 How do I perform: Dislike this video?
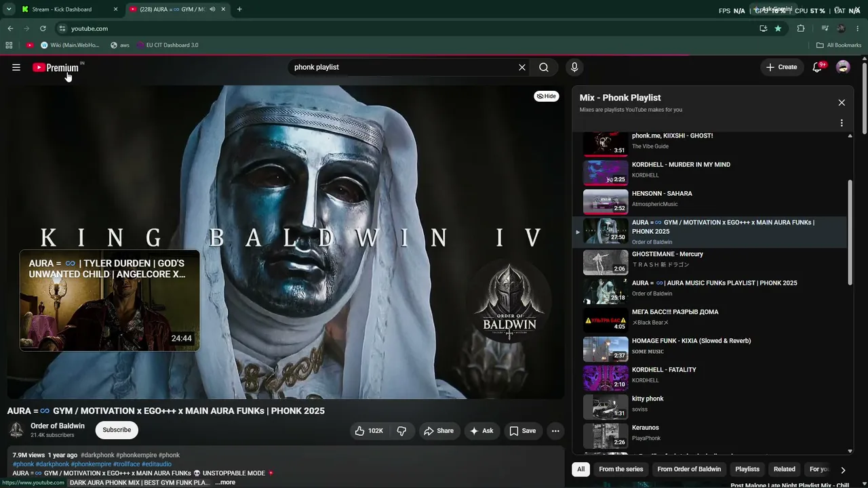click(x=401, y=430)
